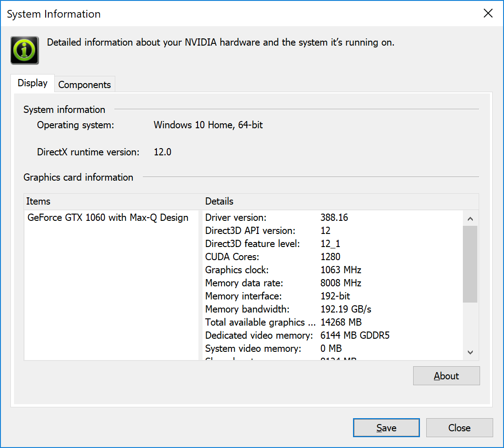Viewport: 504px width, 448px height.
Task: Click the About button
Action: click(446, 376)
